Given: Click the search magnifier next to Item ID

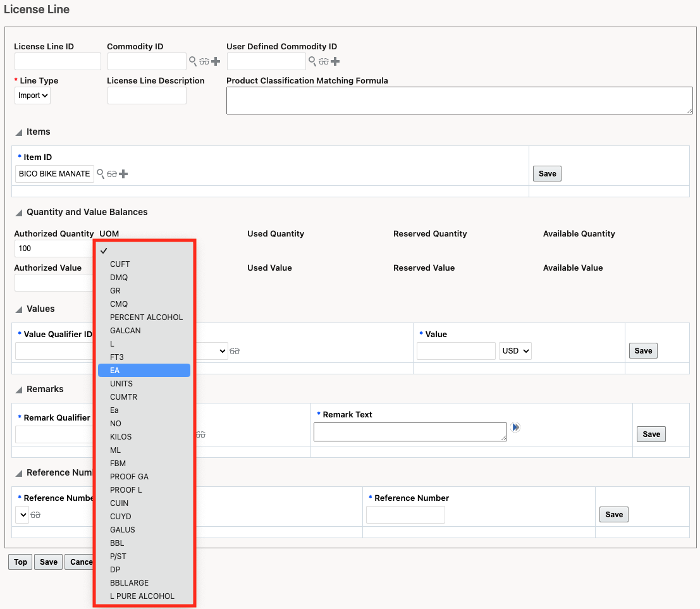Looking at the screenshot, I should coord(100,173).
